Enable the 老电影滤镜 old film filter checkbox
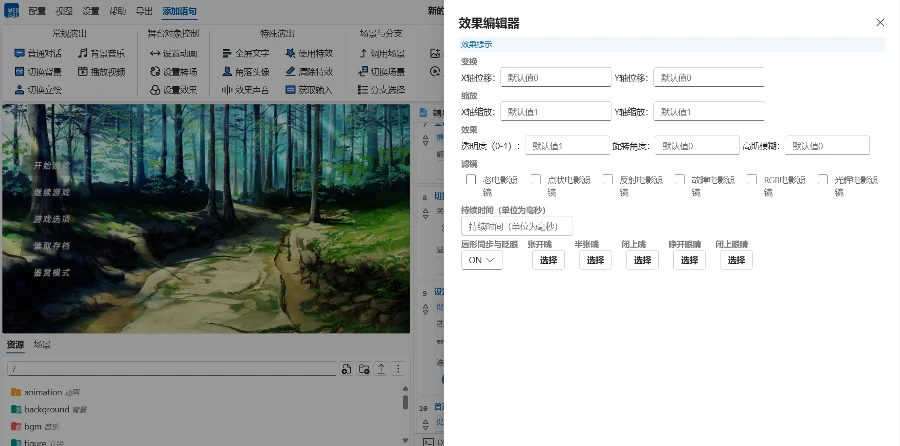The width and height of the screenshot is (900, 446). 471,180
